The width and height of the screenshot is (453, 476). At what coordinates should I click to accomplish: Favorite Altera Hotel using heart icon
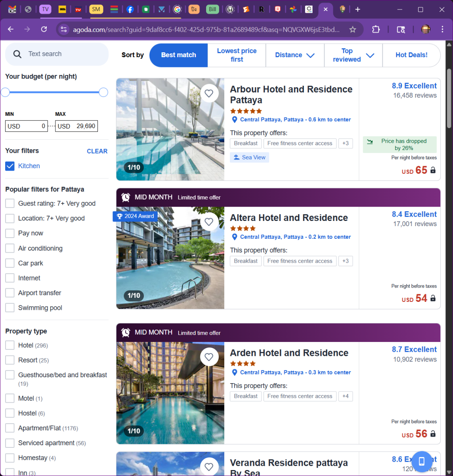pos(209,222)
